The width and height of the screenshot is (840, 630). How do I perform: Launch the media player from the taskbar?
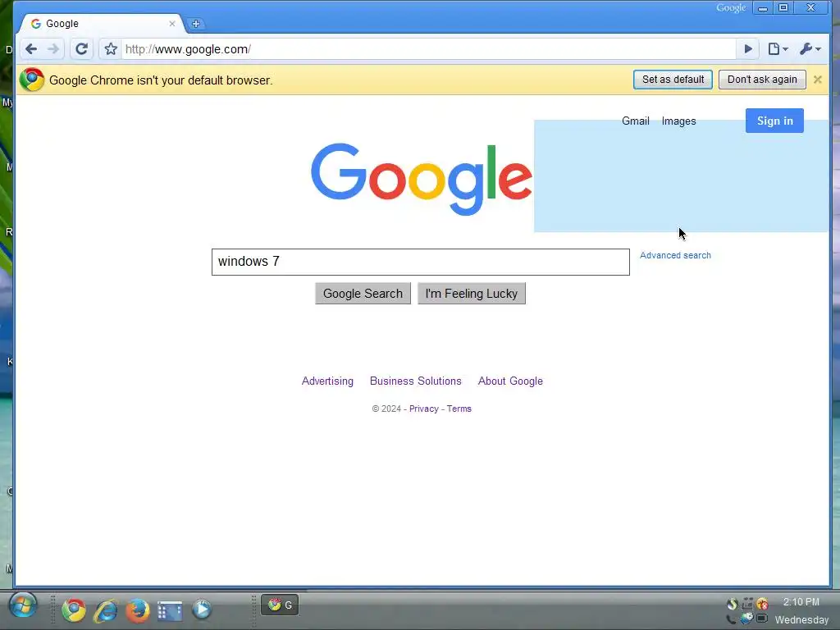coord(202,609)
